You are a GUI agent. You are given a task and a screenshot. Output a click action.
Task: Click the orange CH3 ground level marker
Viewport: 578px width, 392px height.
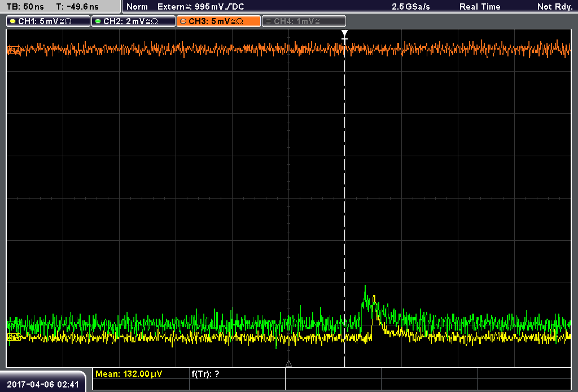pos(14,50)
